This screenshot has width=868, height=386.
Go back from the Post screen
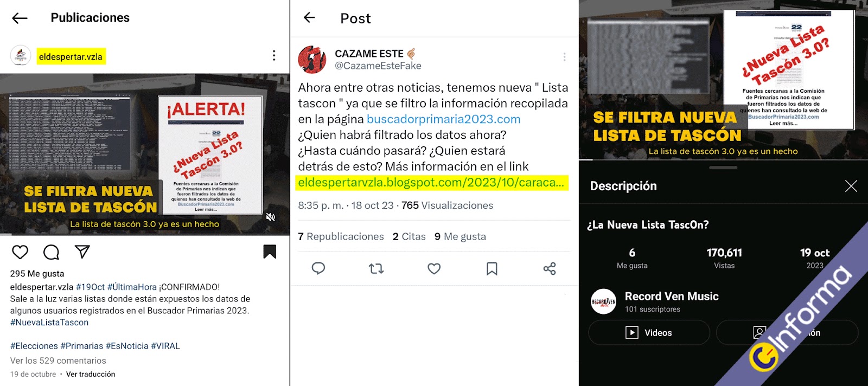tap(309, 18)
